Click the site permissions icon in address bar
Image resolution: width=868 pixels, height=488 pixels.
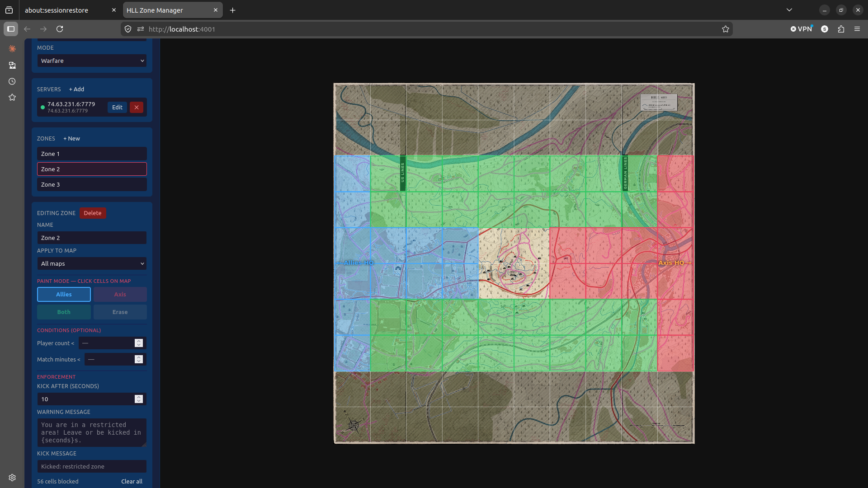141,29
